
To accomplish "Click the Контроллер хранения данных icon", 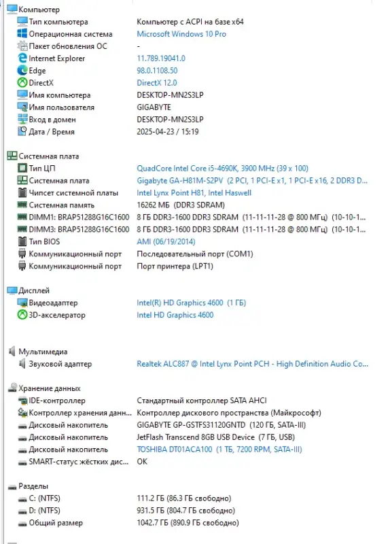I will pos(22,413).
